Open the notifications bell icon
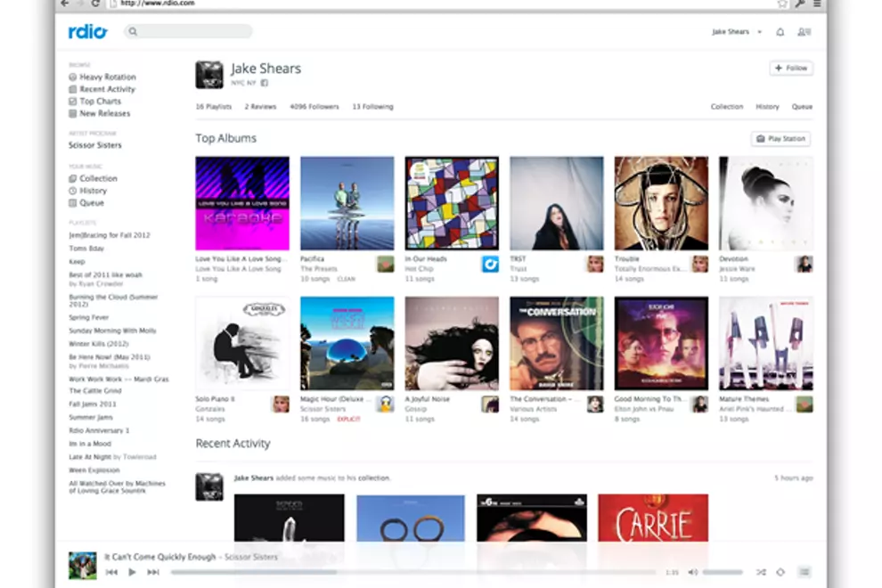The width and height of the screenshot is (882, 588). coord(780,32)
